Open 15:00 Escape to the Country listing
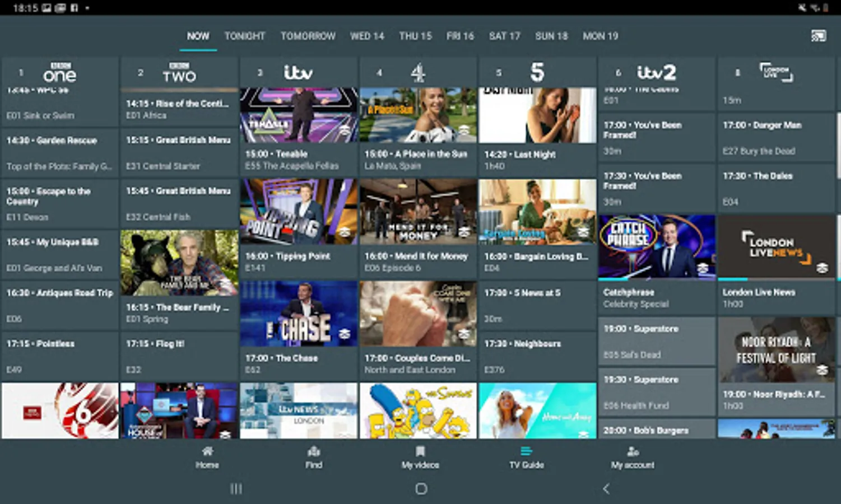 (60, 204)
